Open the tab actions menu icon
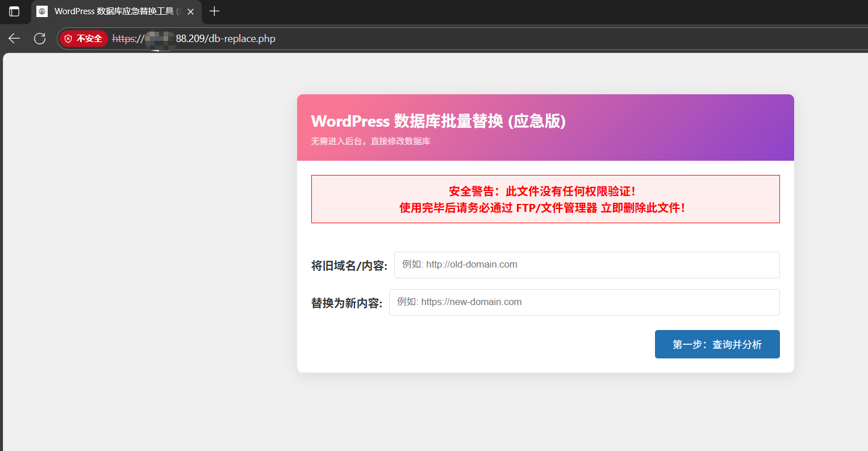 tap(14, 11)
